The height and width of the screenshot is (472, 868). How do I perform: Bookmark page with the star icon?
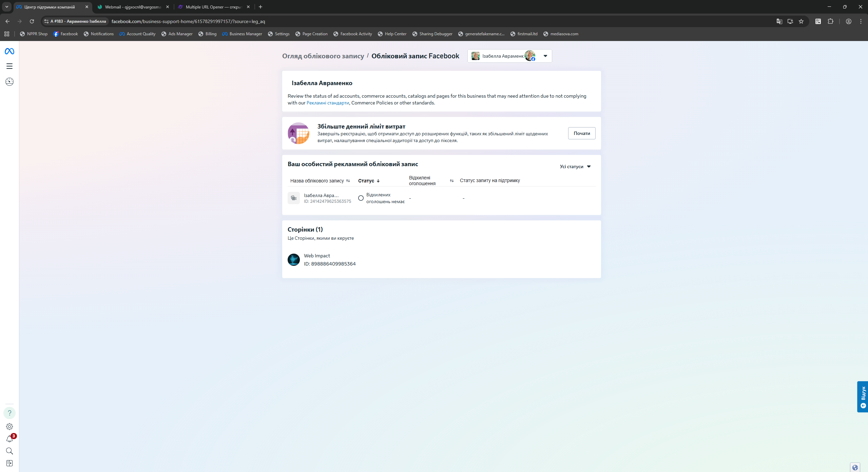pos(801,21)
